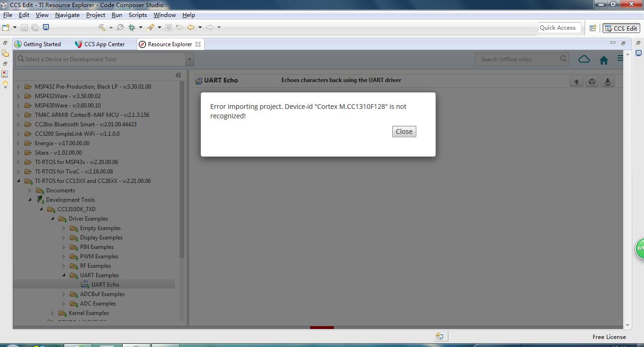Open the Navigate menu
644x347 pixels.
67,15
